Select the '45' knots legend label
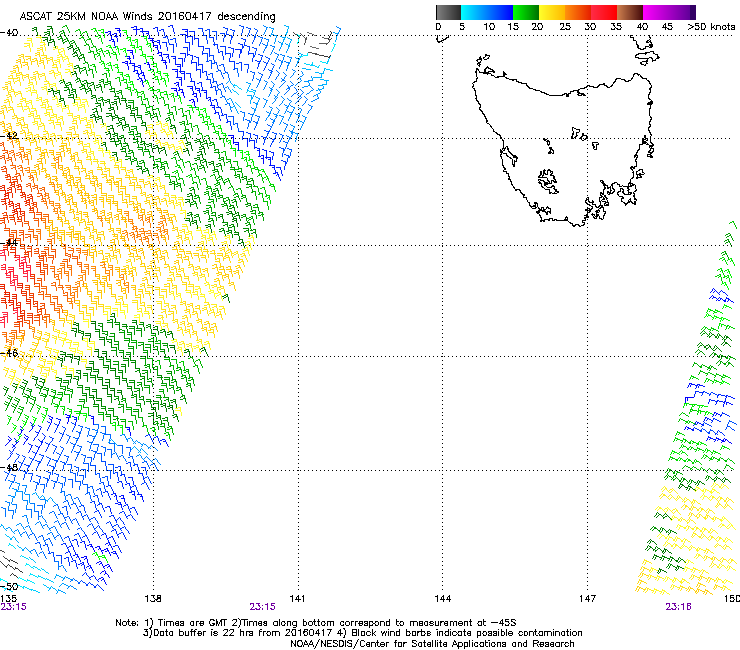Viewport: 740px width, 650px height. coord(667,26)
